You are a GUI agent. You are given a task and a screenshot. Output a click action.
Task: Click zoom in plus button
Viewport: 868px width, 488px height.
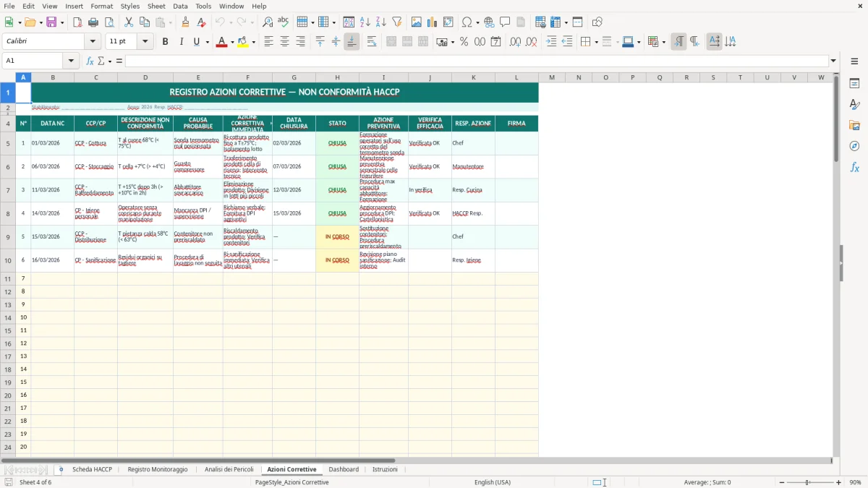click(x=838, y=482)
